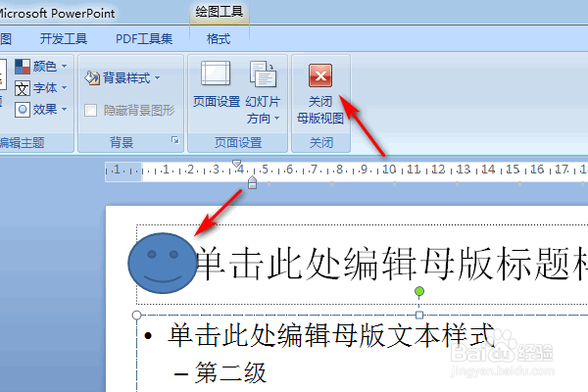Expand the 颜色 dropdown arrow
Image resolution: width=588 pixels, height=392 pixels.
(x=64, y=67)
